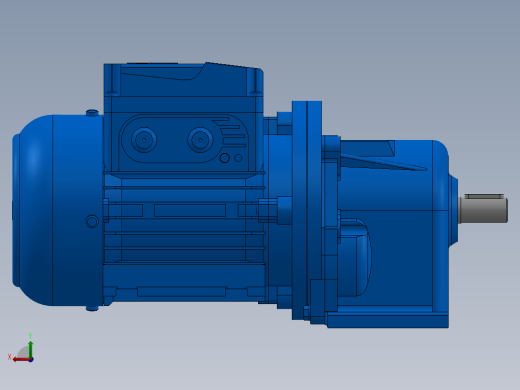The image size is (520, 390).
Task: Select the bottom screw on the fan cover
Action: [x=92, y=308]
